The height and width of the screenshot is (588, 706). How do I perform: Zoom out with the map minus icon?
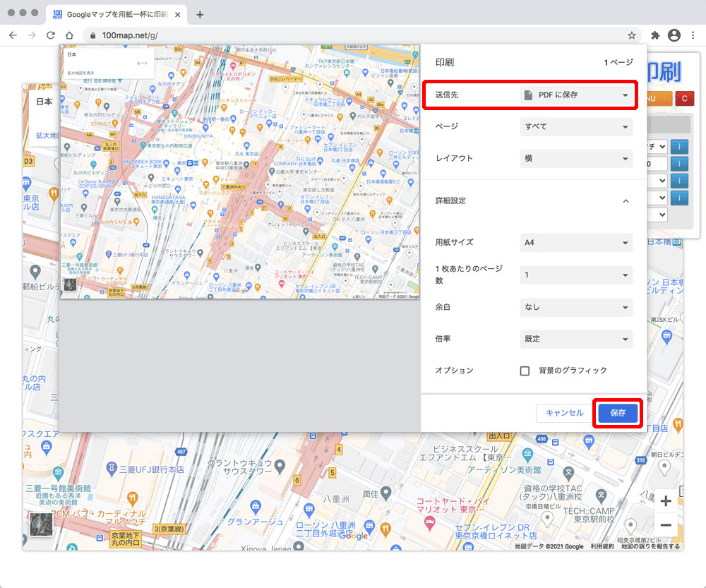pos(664,524)
